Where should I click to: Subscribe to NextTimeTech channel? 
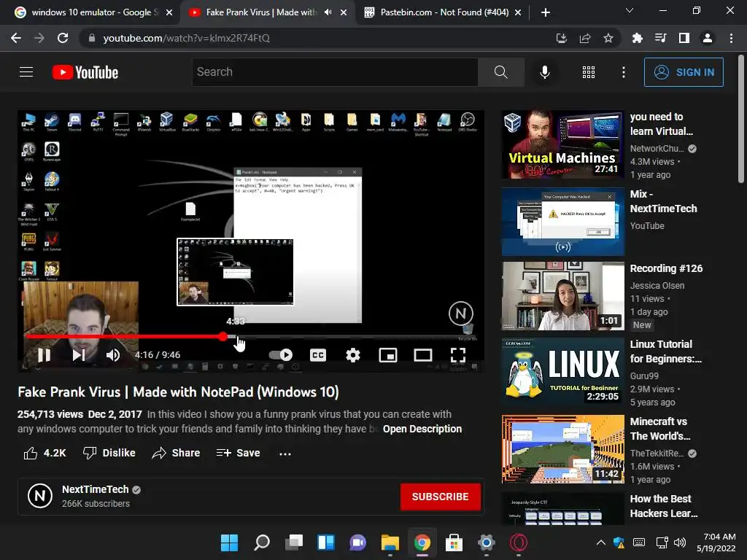440,497
